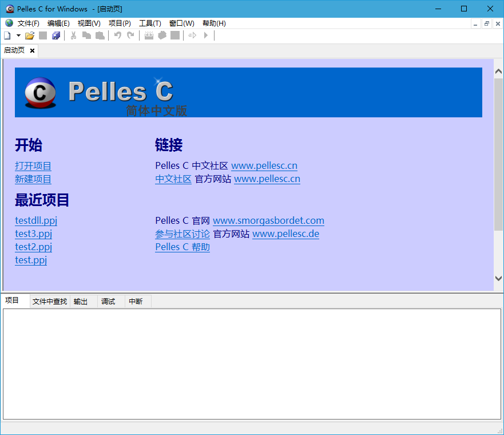Click the inner document restore button
This screenshot has height=435, width=504.
(x=487, y=24)
